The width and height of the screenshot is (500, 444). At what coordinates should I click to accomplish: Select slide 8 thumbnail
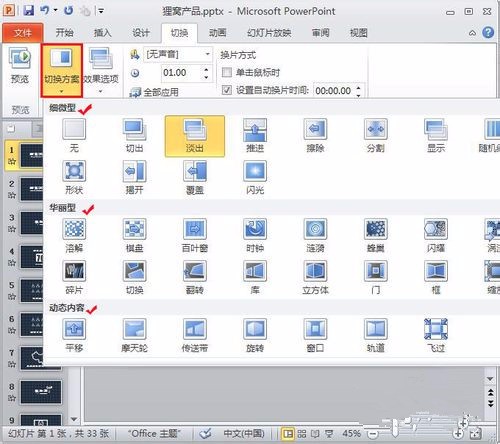(41, 392)
